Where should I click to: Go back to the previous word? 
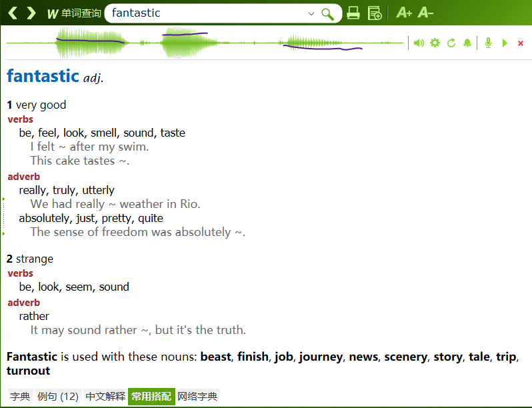13,13
